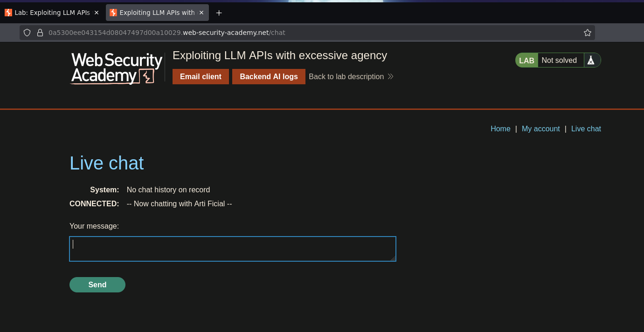Click the double chevron after lab description
Screen dimensions: 644x332
[390, 76]
